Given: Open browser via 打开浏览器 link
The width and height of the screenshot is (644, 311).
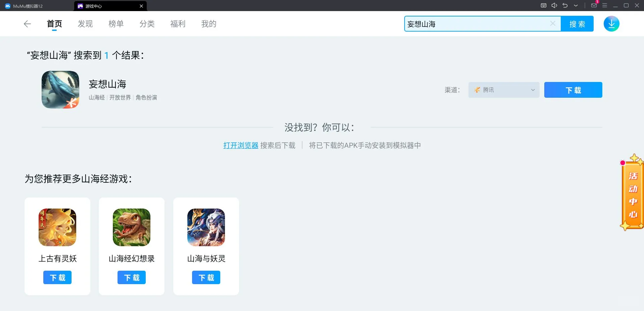Looking at the screenshot, I should (x=240, y=145).
